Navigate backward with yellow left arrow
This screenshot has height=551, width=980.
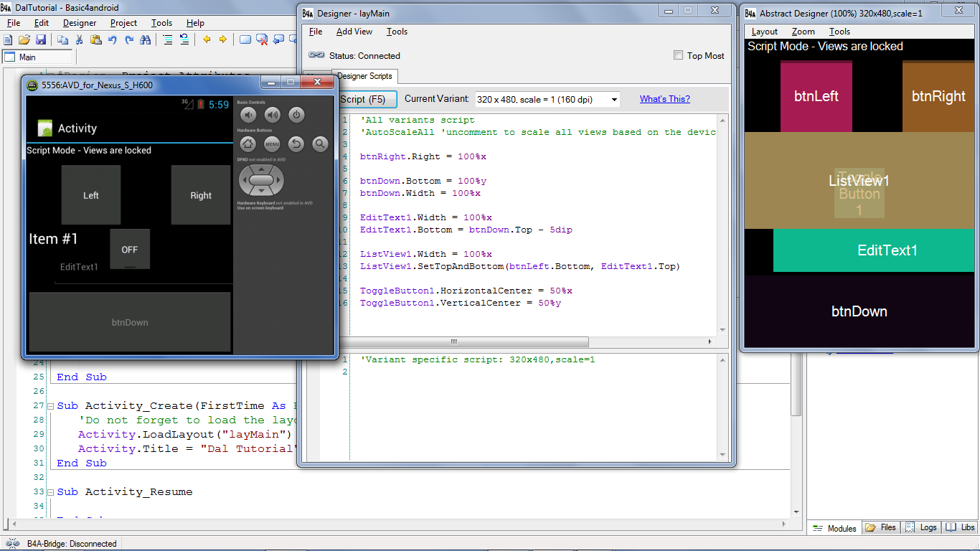[207, 39]
